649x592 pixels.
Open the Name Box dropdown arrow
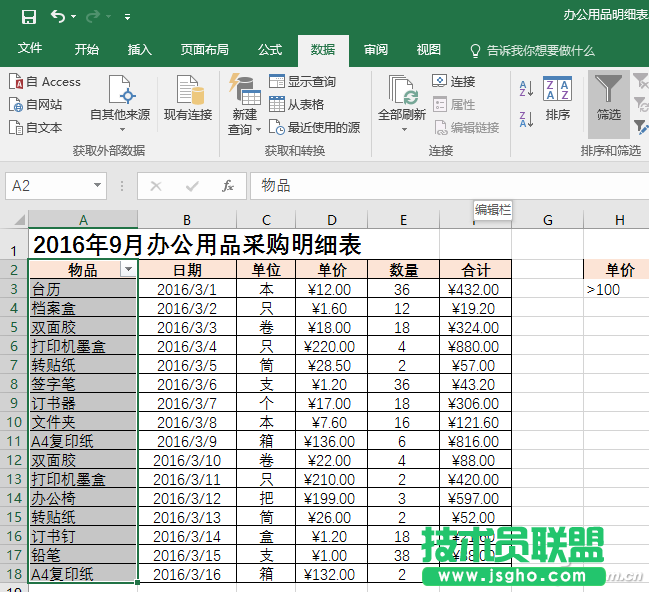(97, 186)
